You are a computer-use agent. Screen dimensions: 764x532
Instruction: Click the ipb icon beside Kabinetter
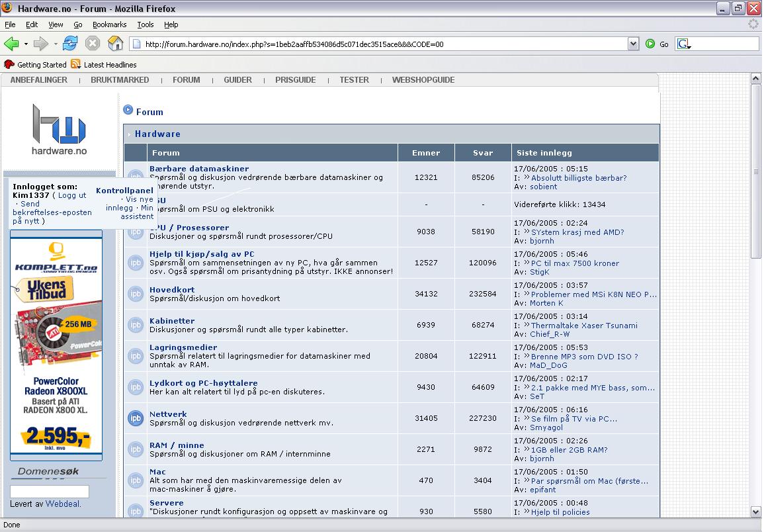click(x=136, y=325)
